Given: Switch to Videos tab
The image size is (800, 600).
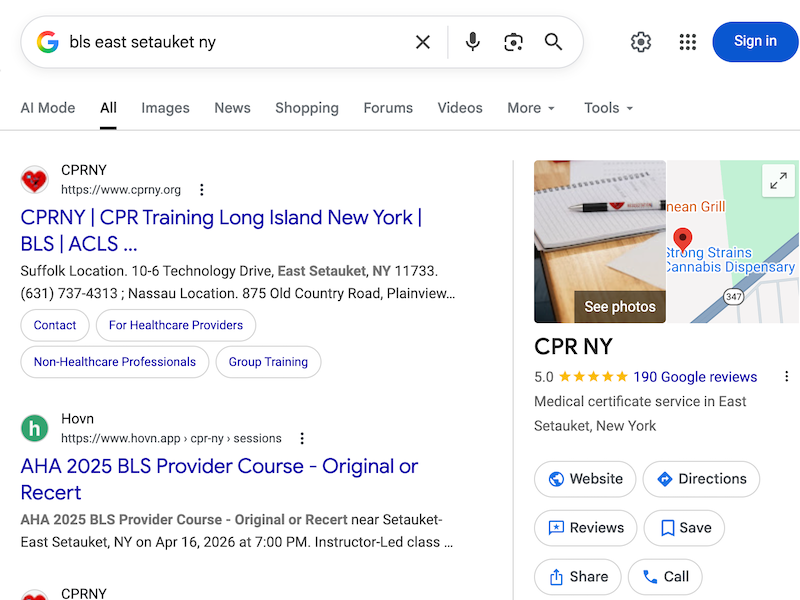Looking at the screenshot, I should click(460, 108).
